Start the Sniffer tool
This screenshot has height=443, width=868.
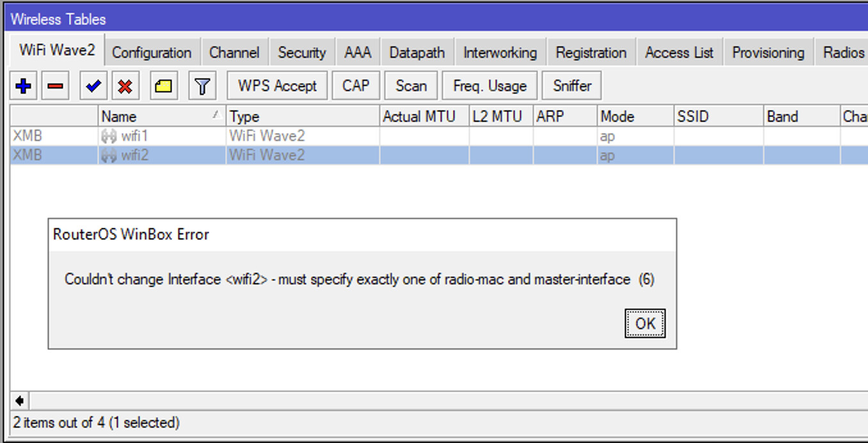572,86
